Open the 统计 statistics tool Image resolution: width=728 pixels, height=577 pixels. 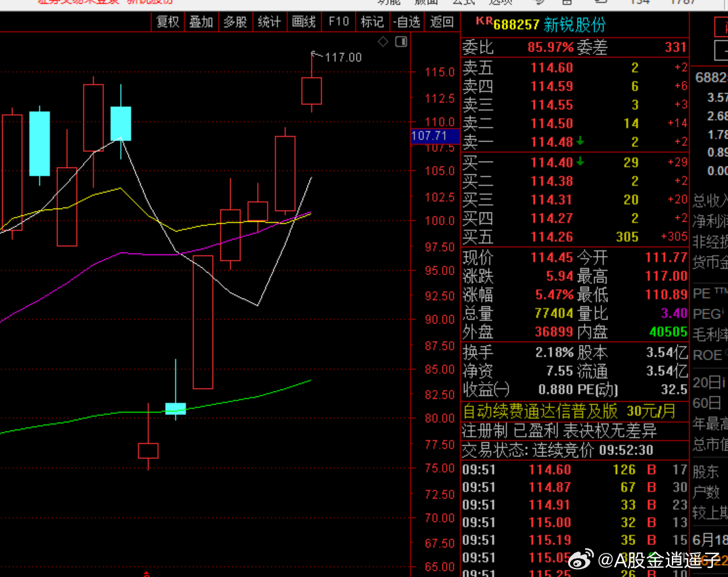[x=269, y=22]
